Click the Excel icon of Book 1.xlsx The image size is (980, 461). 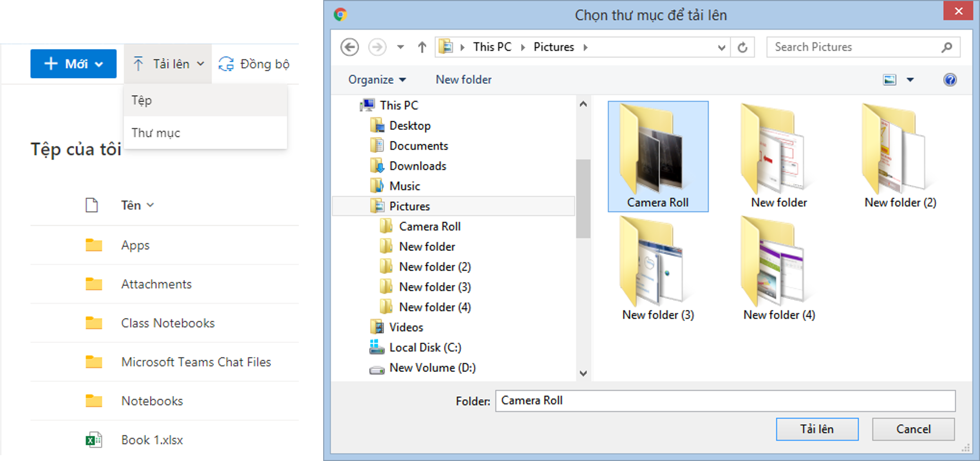(94, 440)
